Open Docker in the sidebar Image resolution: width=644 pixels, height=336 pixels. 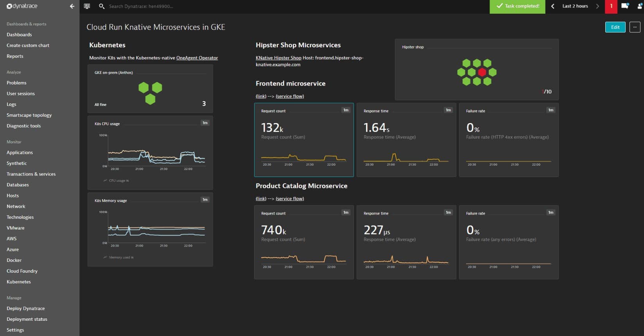pyautogui.click(x=14, y=260)
